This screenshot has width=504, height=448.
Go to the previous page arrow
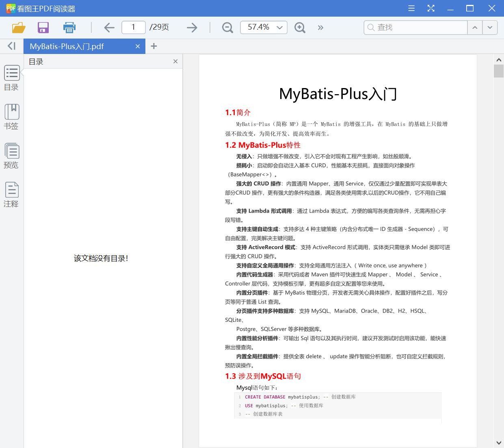click(109, 27)
